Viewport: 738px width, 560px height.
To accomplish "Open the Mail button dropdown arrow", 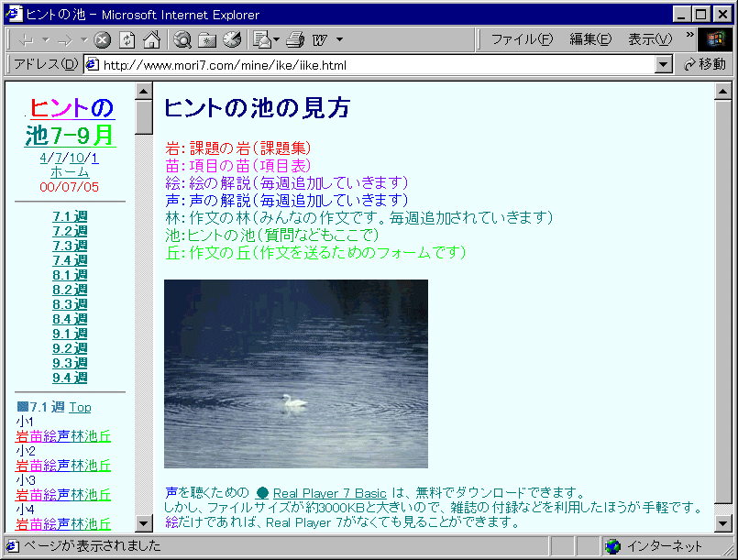I will click(x=275, y=39).
